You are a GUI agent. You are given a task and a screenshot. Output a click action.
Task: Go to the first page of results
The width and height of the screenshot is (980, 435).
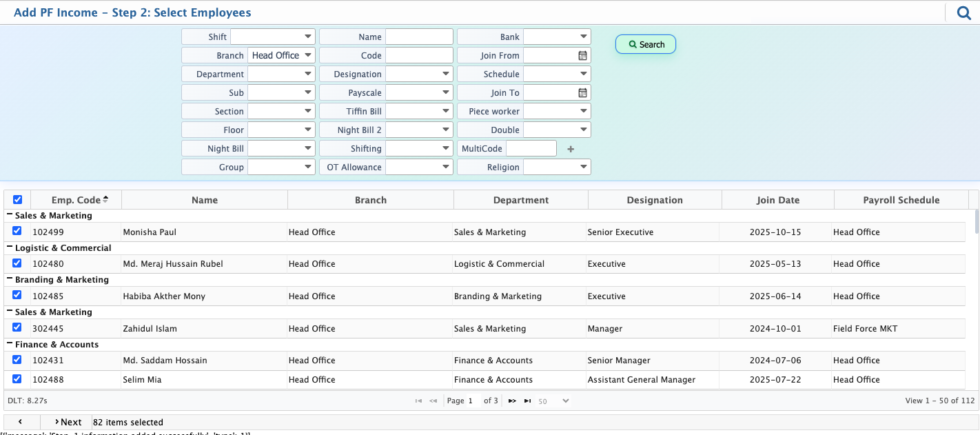pos(418,401)
